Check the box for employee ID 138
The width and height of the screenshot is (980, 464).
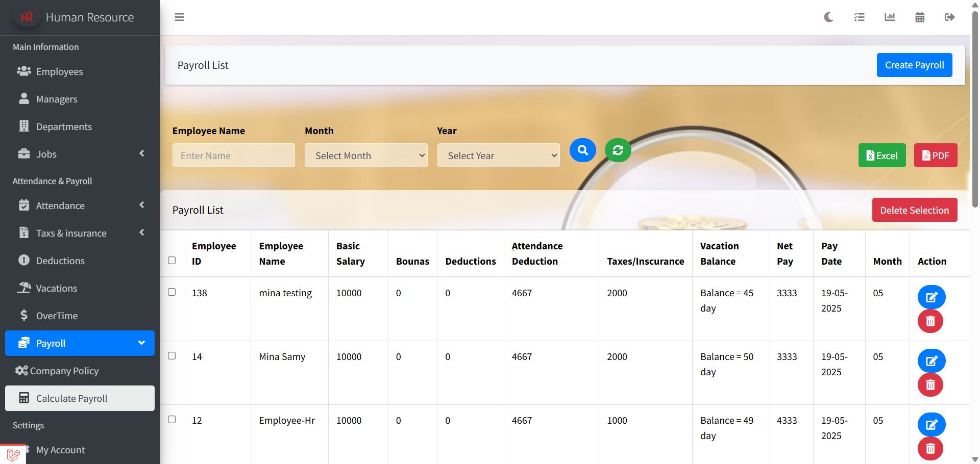click(x=172, y=292)
